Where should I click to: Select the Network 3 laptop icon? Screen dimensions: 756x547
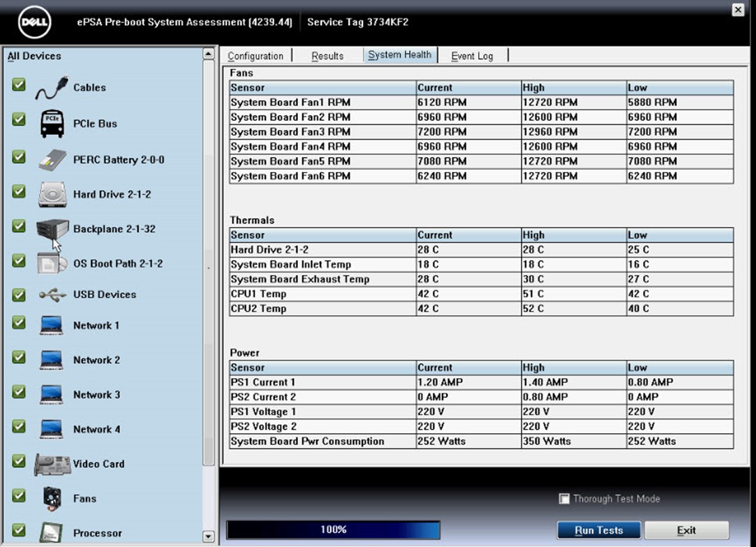pyautogui.click(x=51, y=395)
